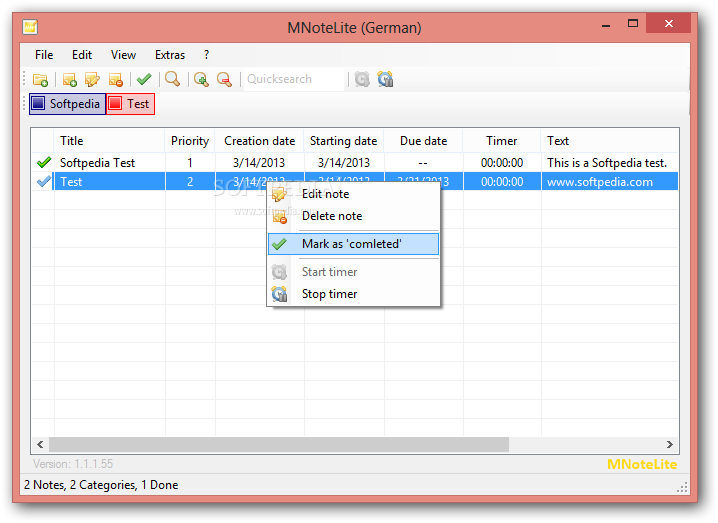Click the red Test color square
The image size is (718, 523).
coord(115,104)
